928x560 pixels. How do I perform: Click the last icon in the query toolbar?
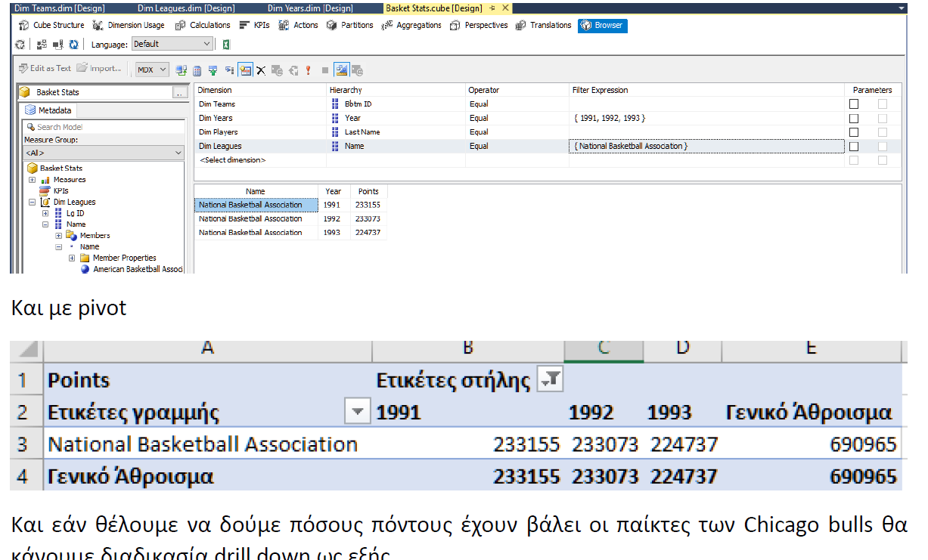[x=358, y=70]
